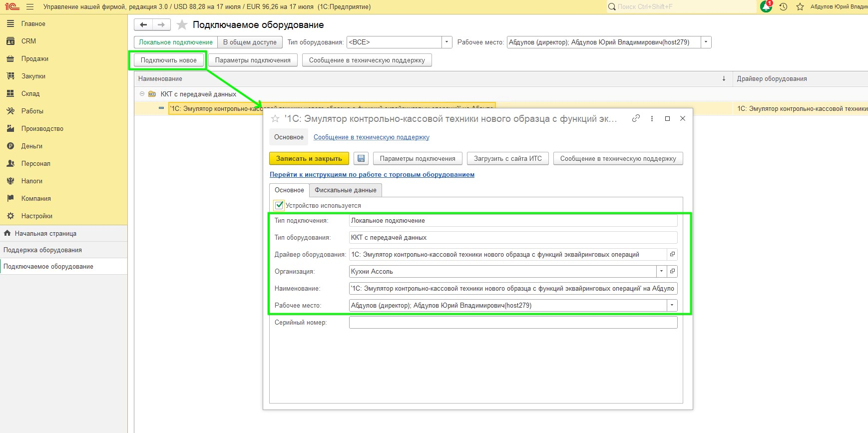The image size is (868, 433).
Task: Click main toolbar Сообщение в техническую поддержку
Action: tap(367, 60)
